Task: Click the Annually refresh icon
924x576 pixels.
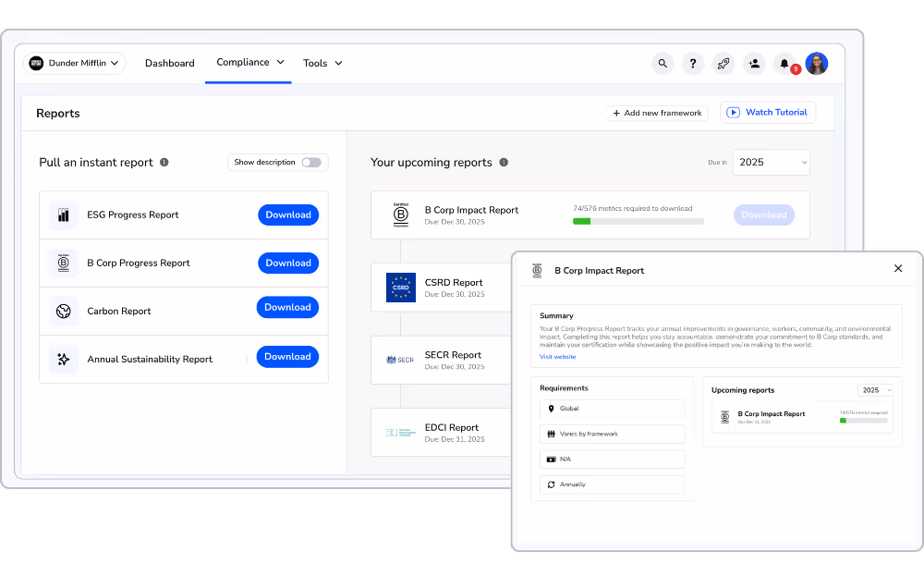Action: 551,484
